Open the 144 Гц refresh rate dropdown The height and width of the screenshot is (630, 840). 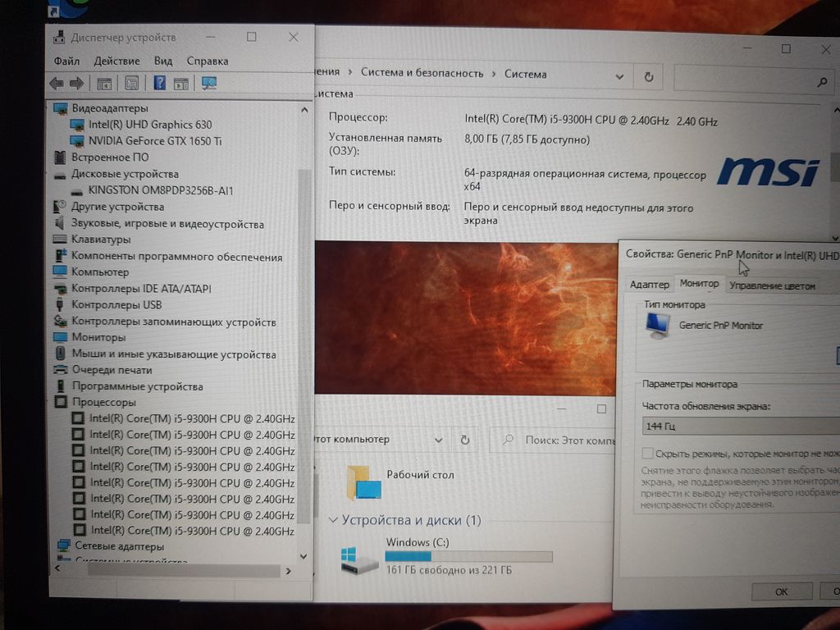click(x=738, y=427)
